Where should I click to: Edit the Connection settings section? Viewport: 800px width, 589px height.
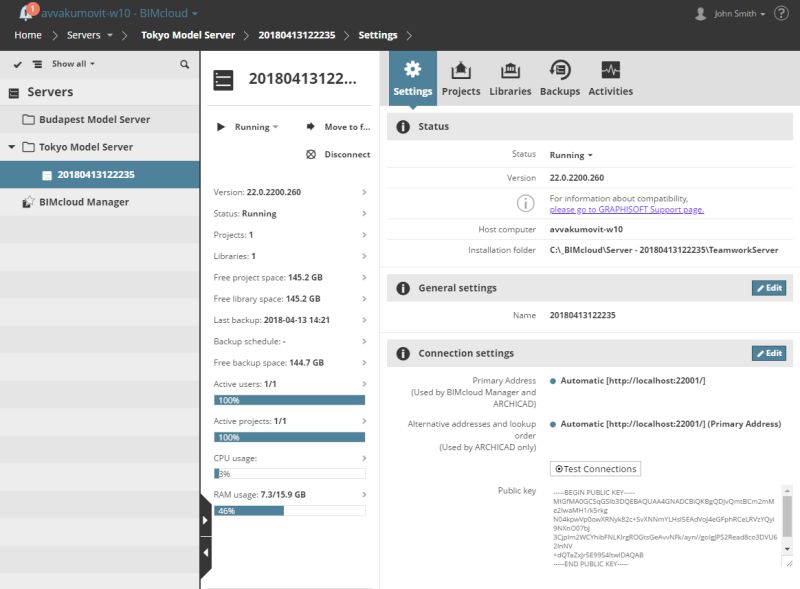tap(768, 353)
